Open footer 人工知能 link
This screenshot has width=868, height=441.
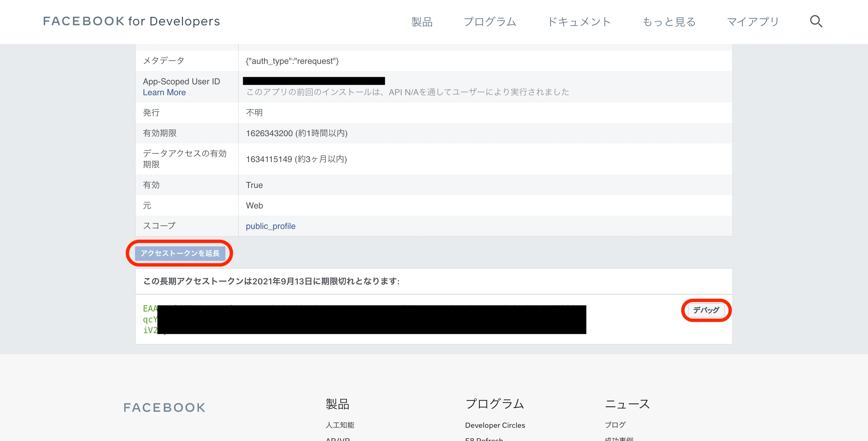click(340, 425)
